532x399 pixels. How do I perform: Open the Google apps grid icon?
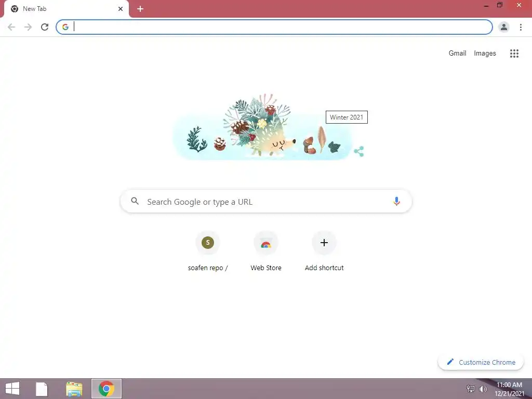[x=514, y=54]
